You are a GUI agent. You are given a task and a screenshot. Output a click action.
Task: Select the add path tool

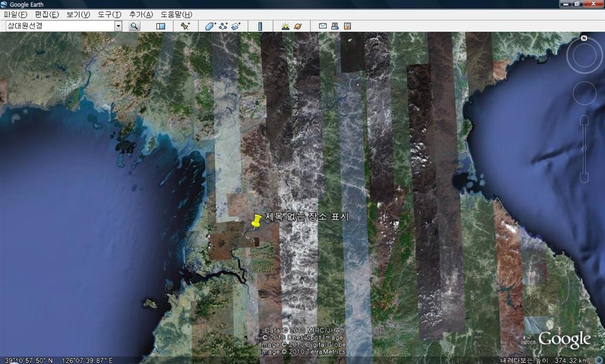click(x=223, y=26)
